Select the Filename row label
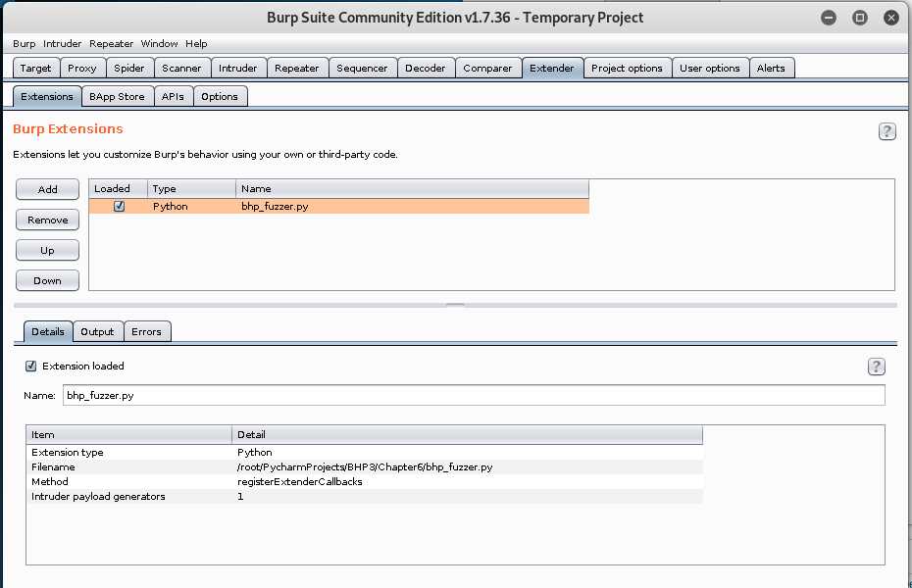912x588 pixels. [53, 467]
